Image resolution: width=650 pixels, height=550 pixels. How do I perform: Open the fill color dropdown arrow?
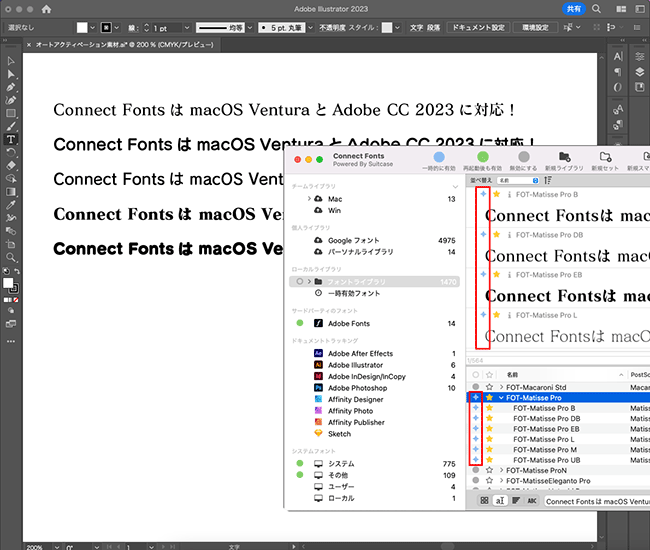coord(92,28)
